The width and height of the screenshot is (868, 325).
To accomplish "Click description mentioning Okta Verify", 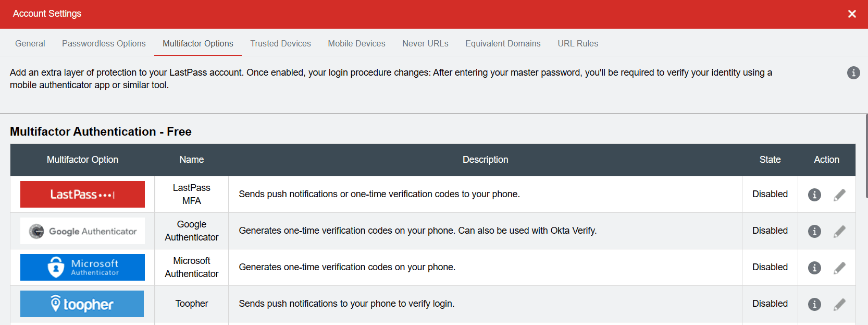I will point(418,231).
